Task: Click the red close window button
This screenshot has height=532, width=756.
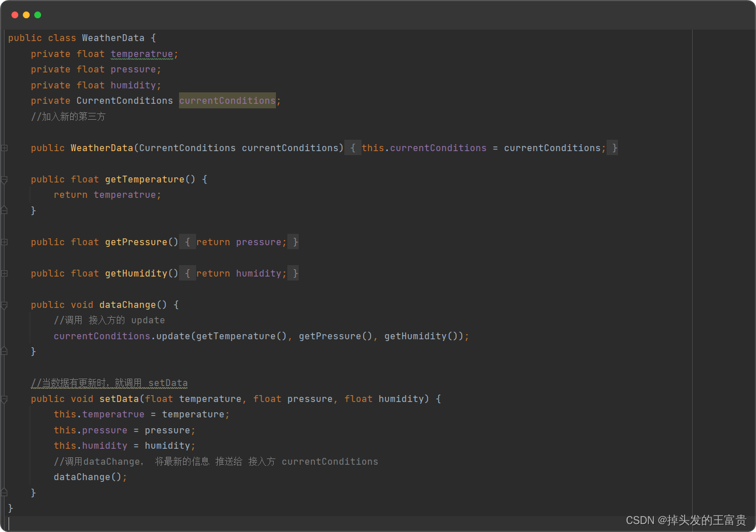Action: [x=15, y=15]
